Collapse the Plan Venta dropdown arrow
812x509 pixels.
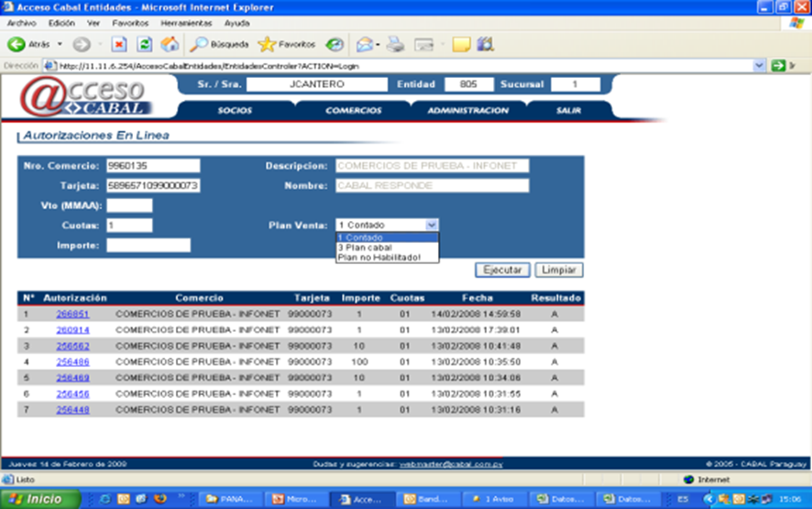[x=432, y=225]
